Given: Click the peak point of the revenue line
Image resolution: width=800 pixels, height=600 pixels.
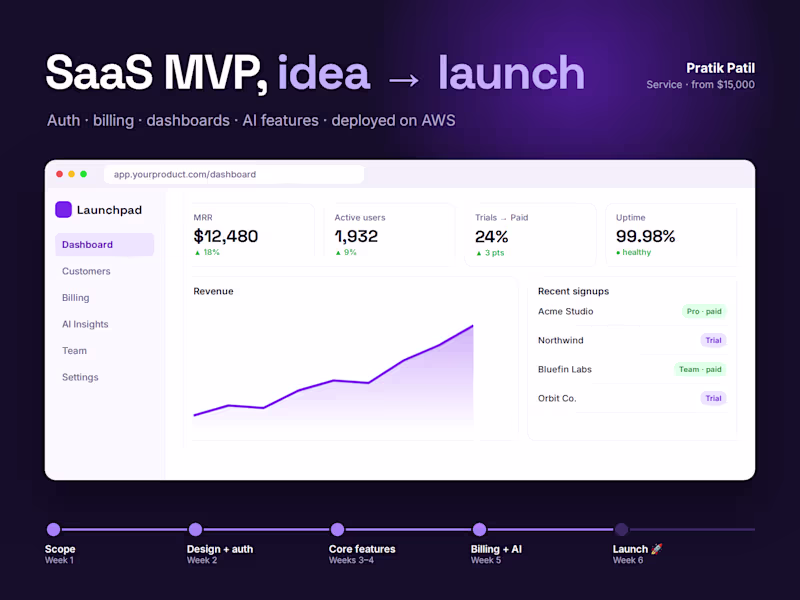Looking at the screenshot, I should tap(472, 326).
